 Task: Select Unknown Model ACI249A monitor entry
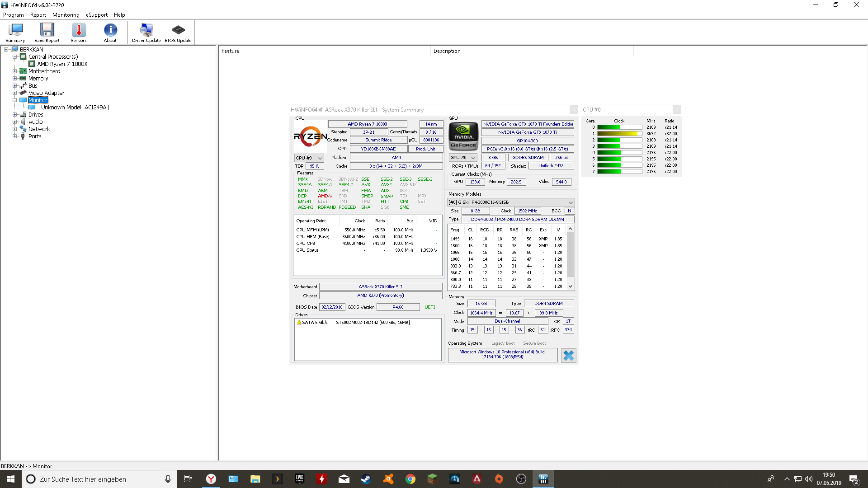click(x=74, y=108)
